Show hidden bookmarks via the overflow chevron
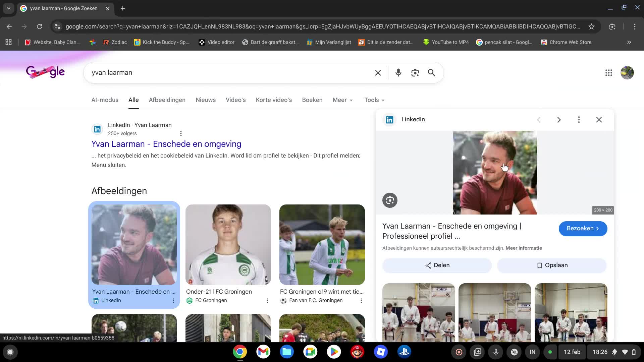 [x=629, y=42]
